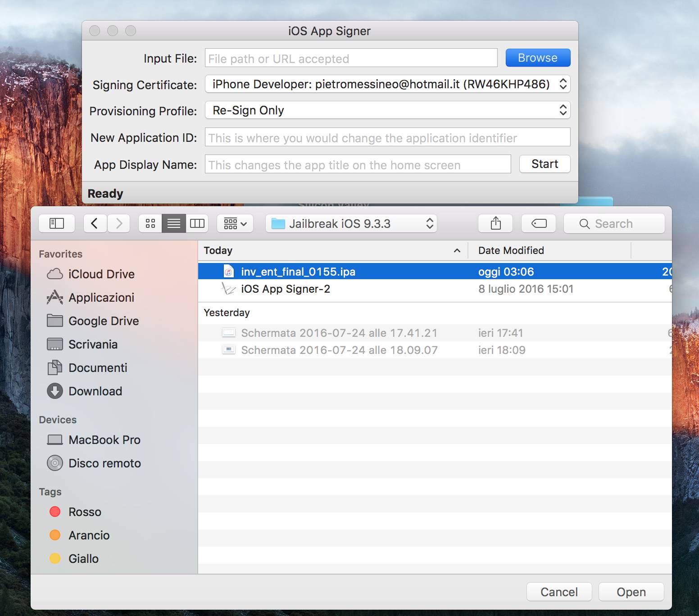This screenshot has width=699, height=616.
Task: Switch to column view
Action: coord(197,223)
